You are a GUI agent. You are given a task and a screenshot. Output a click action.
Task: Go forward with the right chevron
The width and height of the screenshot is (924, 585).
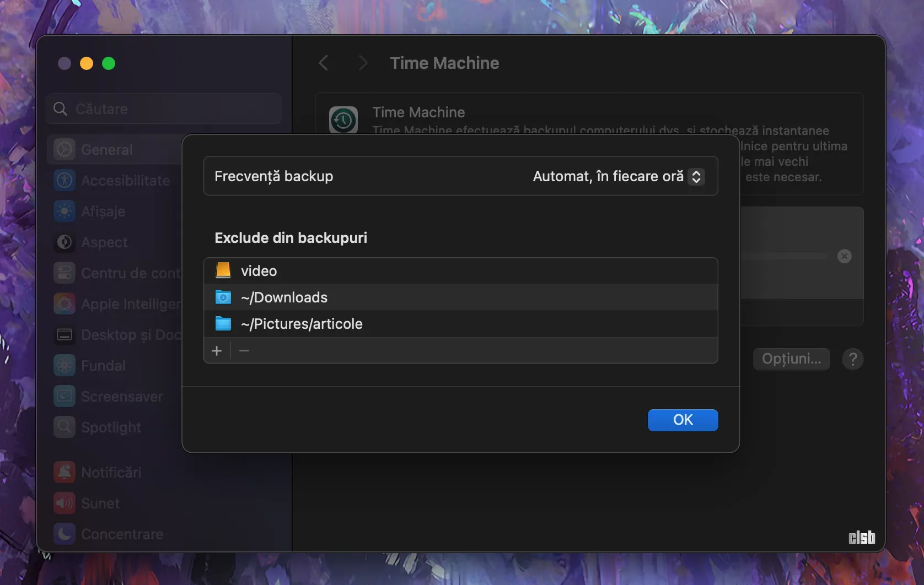363,63
